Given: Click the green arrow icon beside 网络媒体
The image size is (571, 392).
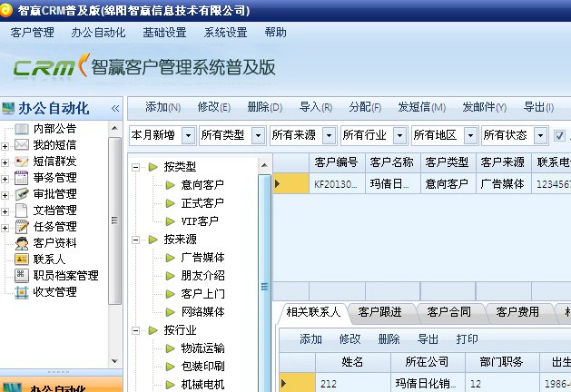Looking at the screenshot, I should tap(170, 312).
